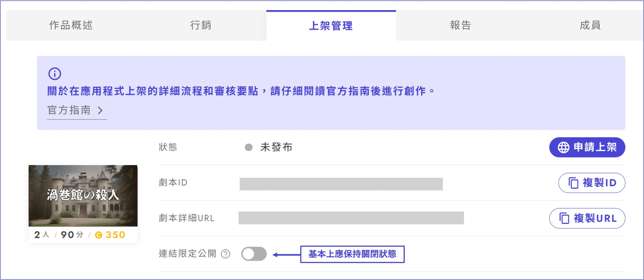This screenshot has width=644, height=280.
Task: Click the 複製URL button text
Action: click(595, 218)
